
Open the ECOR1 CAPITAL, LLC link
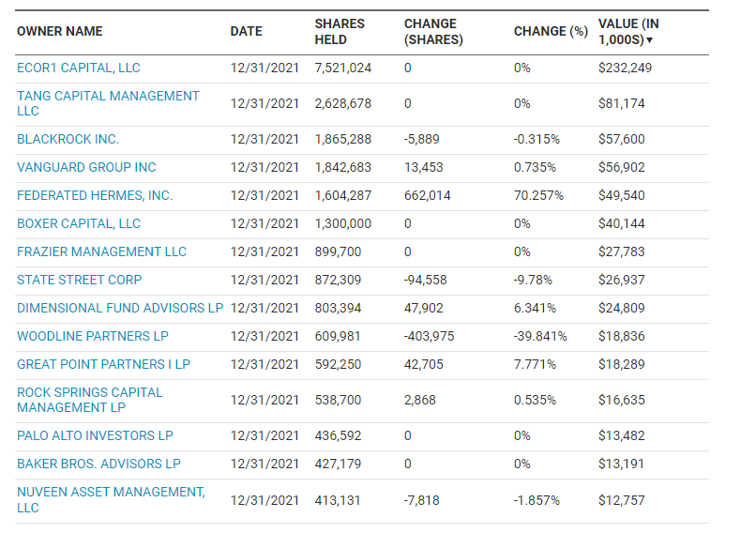pos(79,68)
